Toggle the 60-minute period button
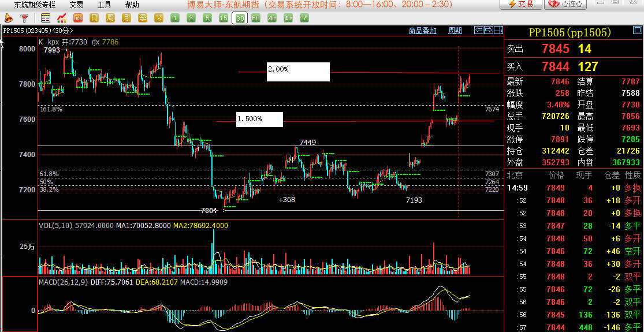Screen dimensions: 644x332 coord(256,18)
